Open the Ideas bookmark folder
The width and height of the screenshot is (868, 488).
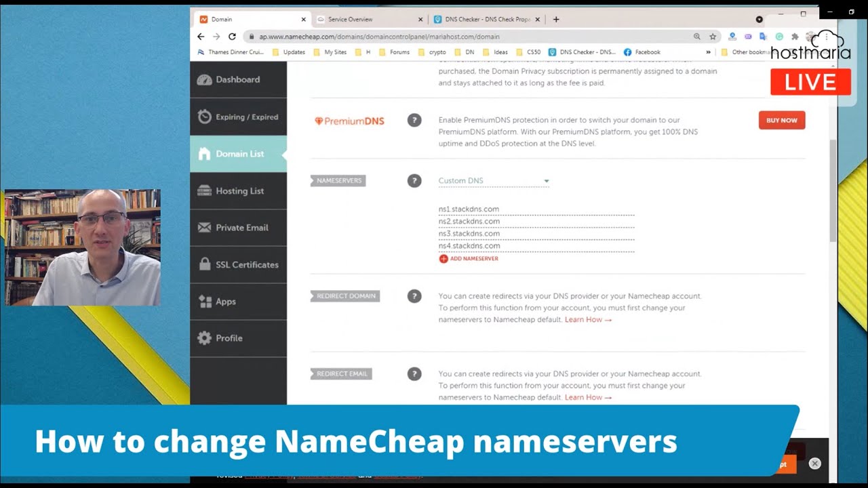tap(495, 52)
